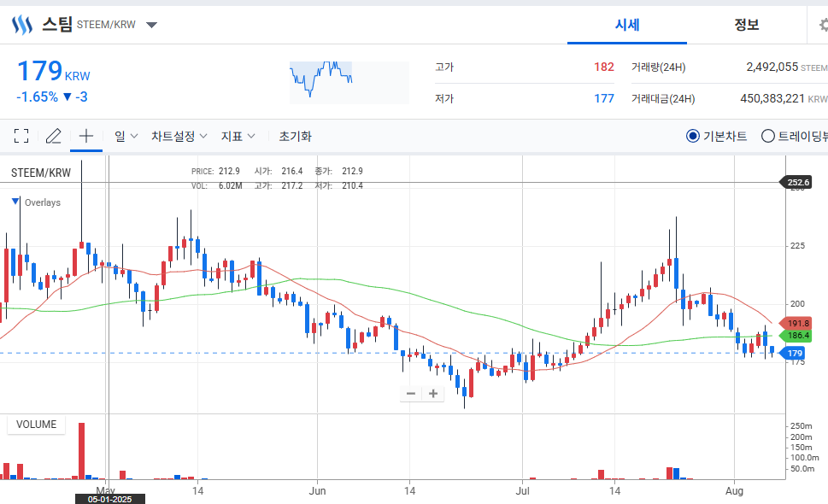Click the 저가 210.4 chart readout
The width and height of the screenshot is (828, 504).
point(339,185)
